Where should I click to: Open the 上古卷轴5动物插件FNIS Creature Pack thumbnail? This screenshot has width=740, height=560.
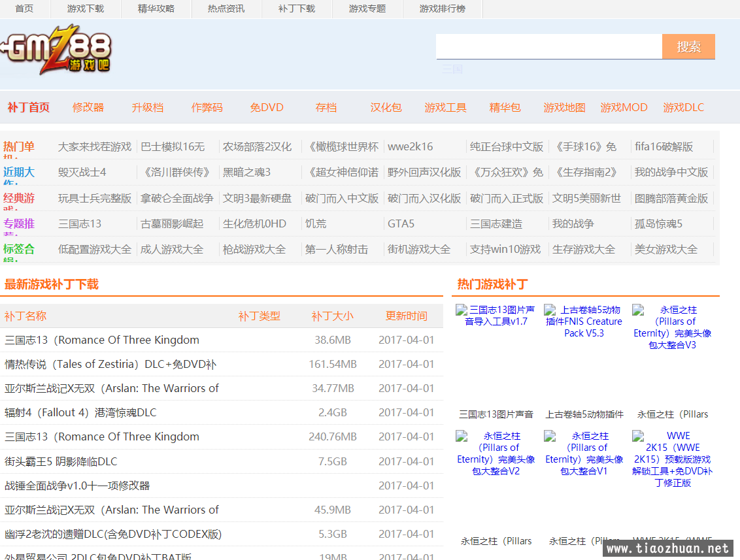[584, 321]
